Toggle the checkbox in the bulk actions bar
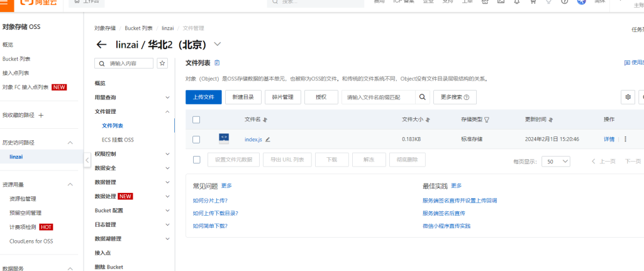This screenshot has height=271, width=644. [196, 160]
